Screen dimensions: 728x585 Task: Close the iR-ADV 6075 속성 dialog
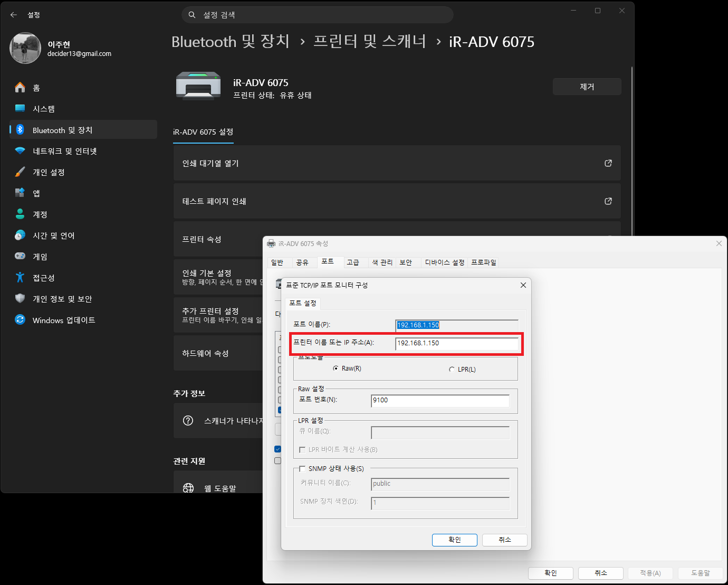719,243
